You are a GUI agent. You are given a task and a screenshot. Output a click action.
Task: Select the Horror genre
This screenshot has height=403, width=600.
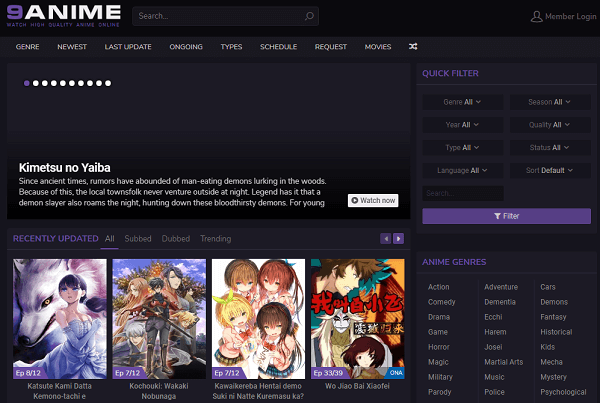pos(439,347)
